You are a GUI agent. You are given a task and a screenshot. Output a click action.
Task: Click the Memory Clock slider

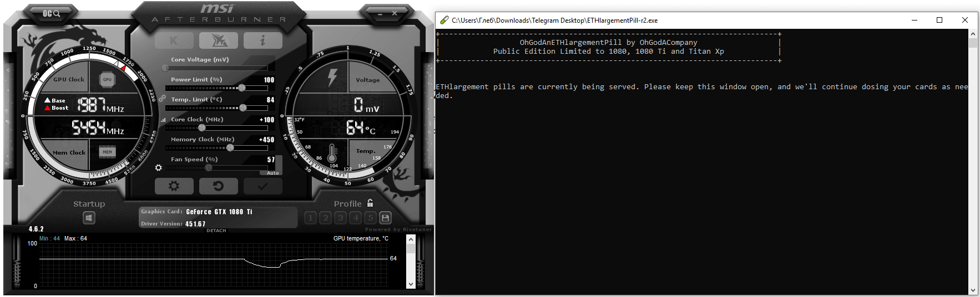point(230,148)
